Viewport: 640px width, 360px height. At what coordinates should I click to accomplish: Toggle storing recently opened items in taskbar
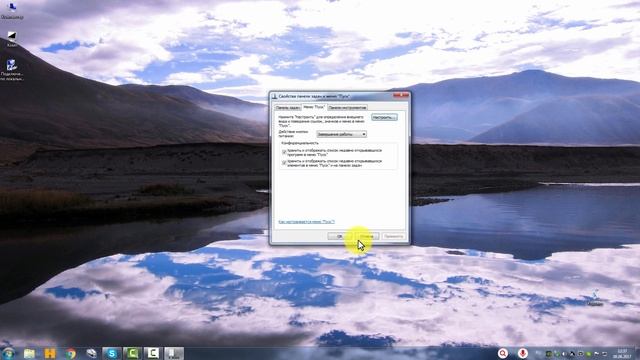point(284,162)
